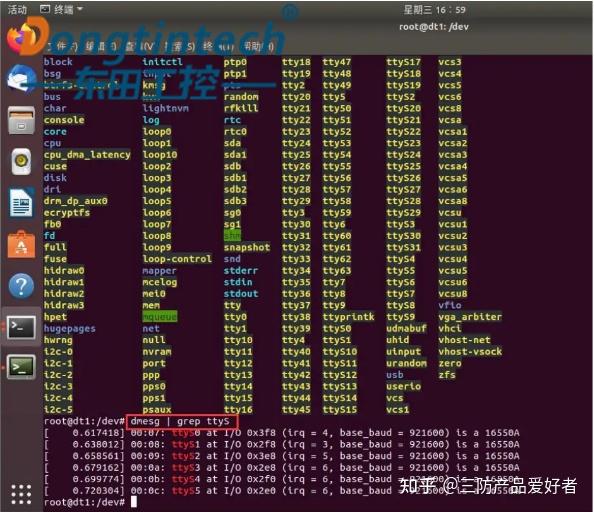Click the ecryptfs entry
The width and height of the screenshot is (594, 512).
tap(67, 212)
